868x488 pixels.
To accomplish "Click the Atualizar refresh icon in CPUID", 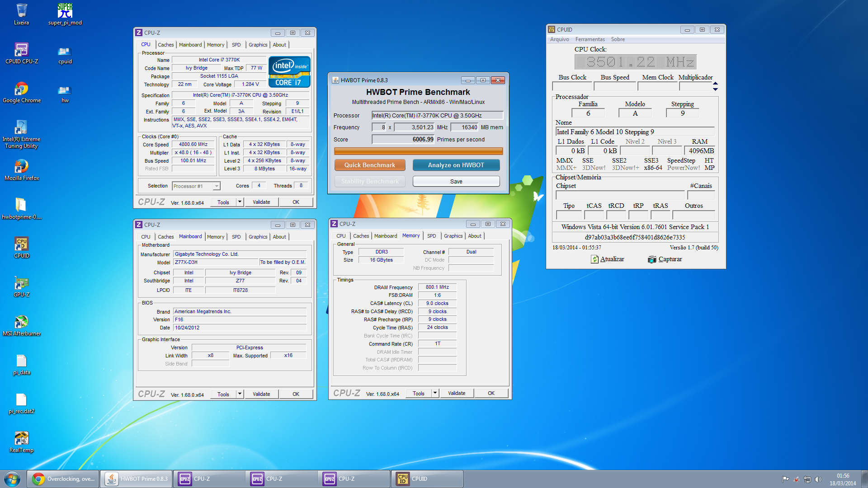I will point(594,259).
